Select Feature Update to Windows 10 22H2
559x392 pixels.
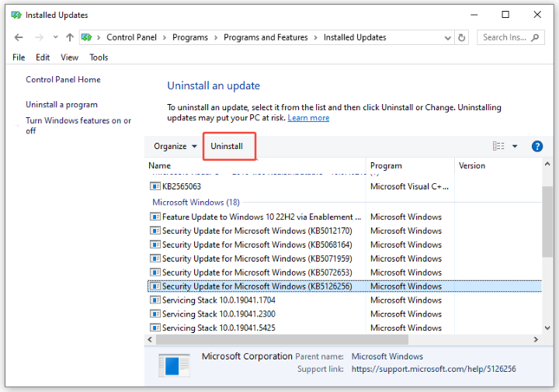click(x=345, y=217)
